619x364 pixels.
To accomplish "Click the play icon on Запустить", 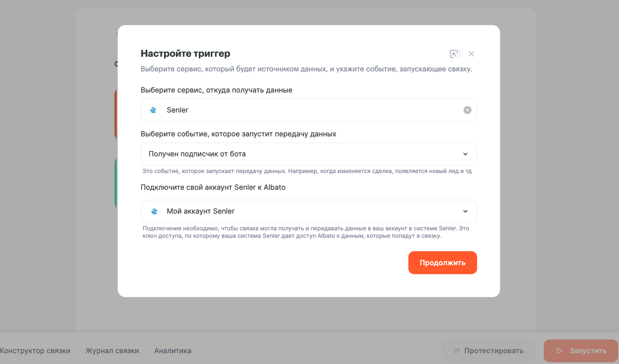I will tap(559, 351).
